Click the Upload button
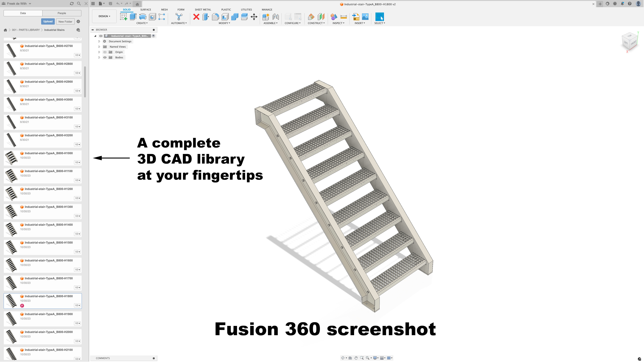The width and height of the screenshot is (644, 362). pos(48,21)
